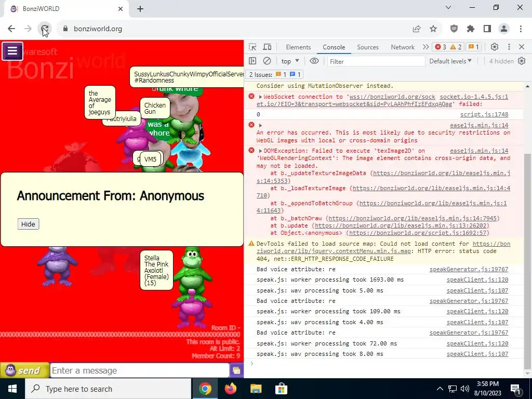532x399 pixels.
Task: Select the BonziWORLD browser tab
Action: click(66, 9)
